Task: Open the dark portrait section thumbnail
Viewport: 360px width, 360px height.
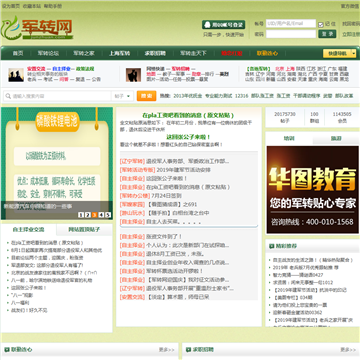Action: (133, 75)
